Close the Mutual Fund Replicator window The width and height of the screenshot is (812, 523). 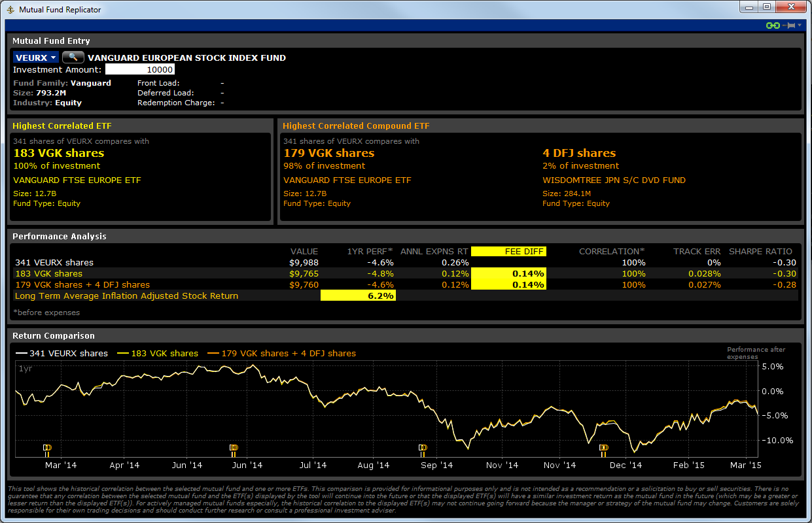[x=791, y=7]
